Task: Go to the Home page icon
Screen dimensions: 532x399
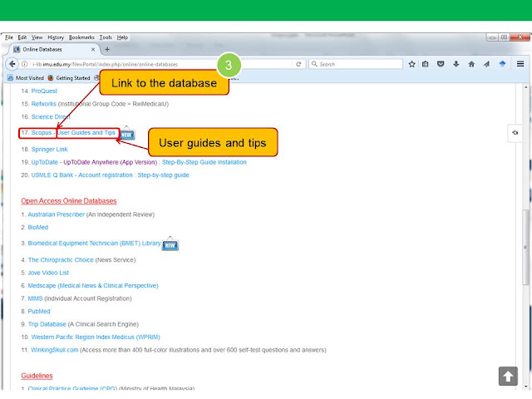Action: click(471, 64)
